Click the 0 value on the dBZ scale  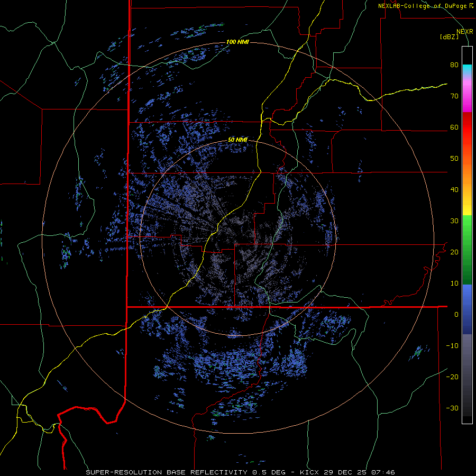click(456, 315)
